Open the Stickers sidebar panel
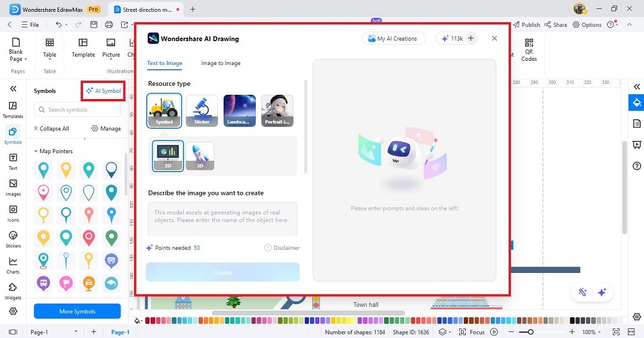The height and width of the screenshot is (338, 644). point(13,240)
